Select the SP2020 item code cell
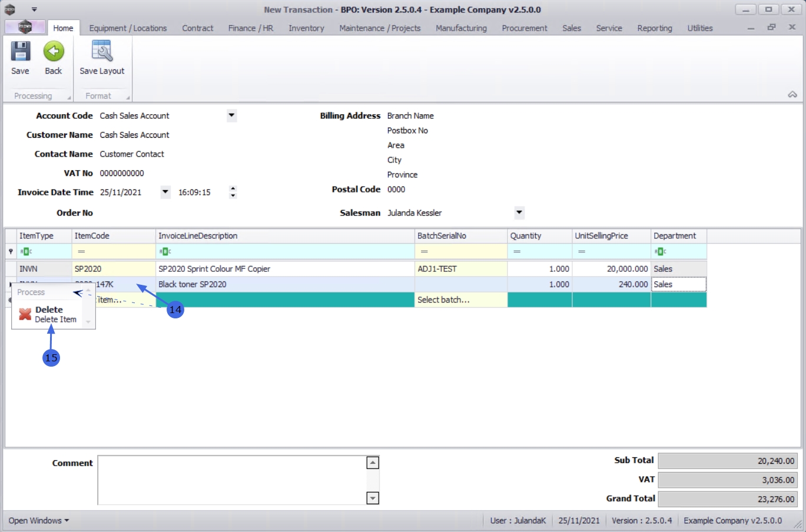The image size is (806, 532). (x=114, y=269)
